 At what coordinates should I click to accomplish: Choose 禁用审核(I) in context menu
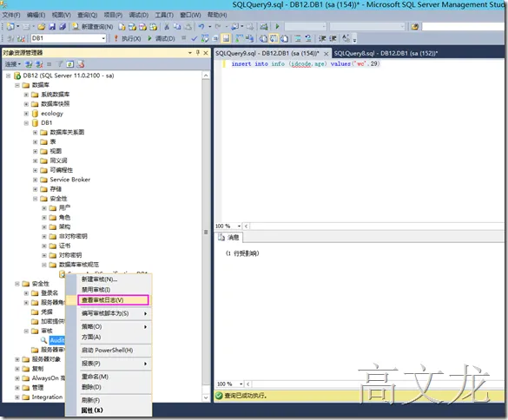point(109,290)
